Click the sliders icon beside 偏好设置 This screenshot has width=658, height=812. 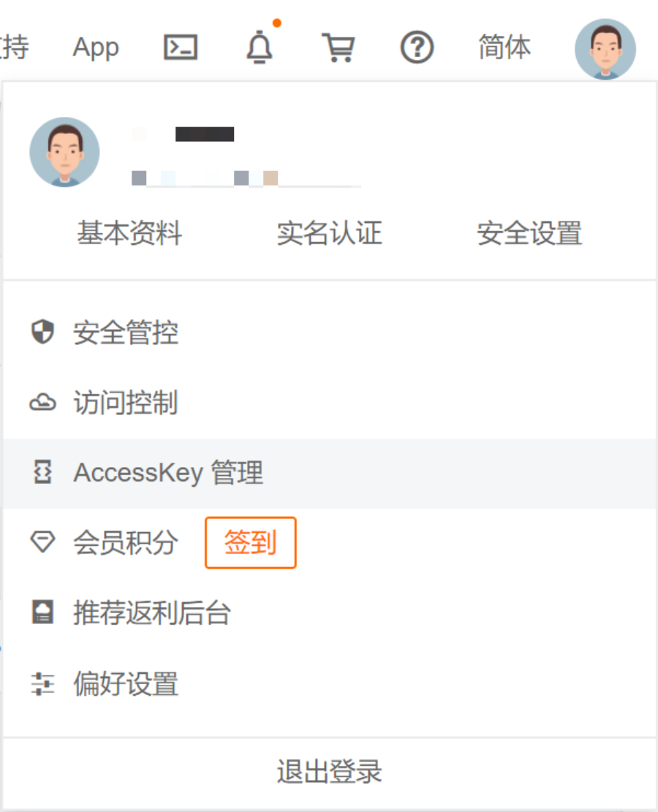(42, 683)
